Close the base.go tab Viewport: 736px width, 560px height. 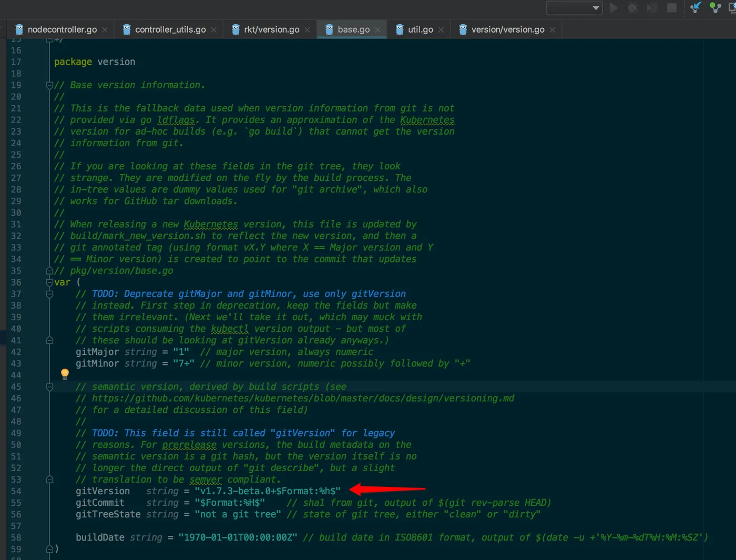click(377, 30)
